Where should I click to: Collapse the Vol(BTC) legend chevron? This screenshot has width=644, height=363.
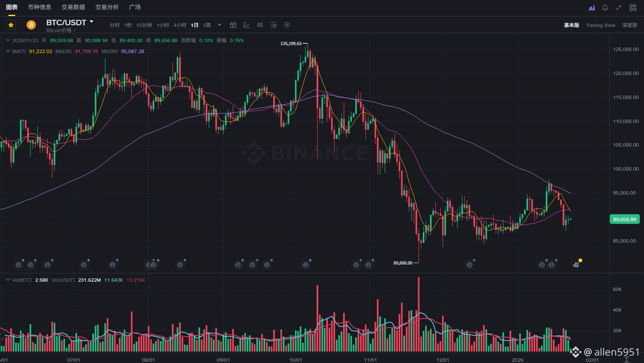[x=8, y=280]
